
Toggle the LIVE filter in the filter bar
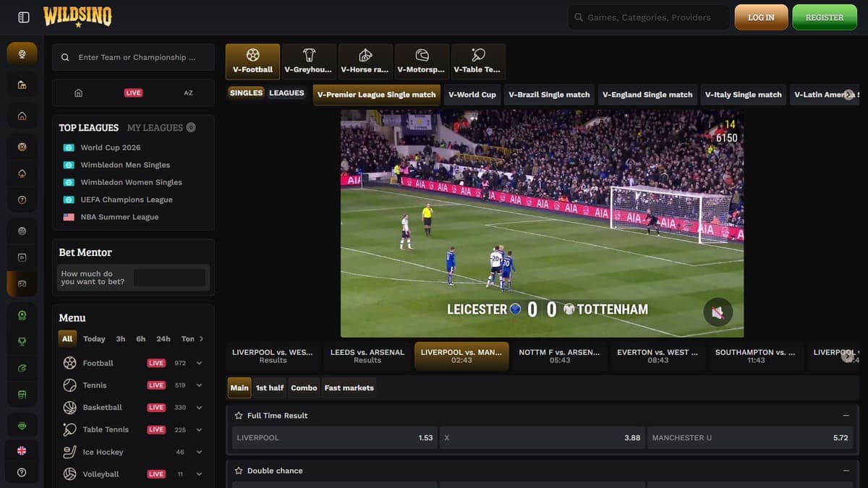[133, 93]
